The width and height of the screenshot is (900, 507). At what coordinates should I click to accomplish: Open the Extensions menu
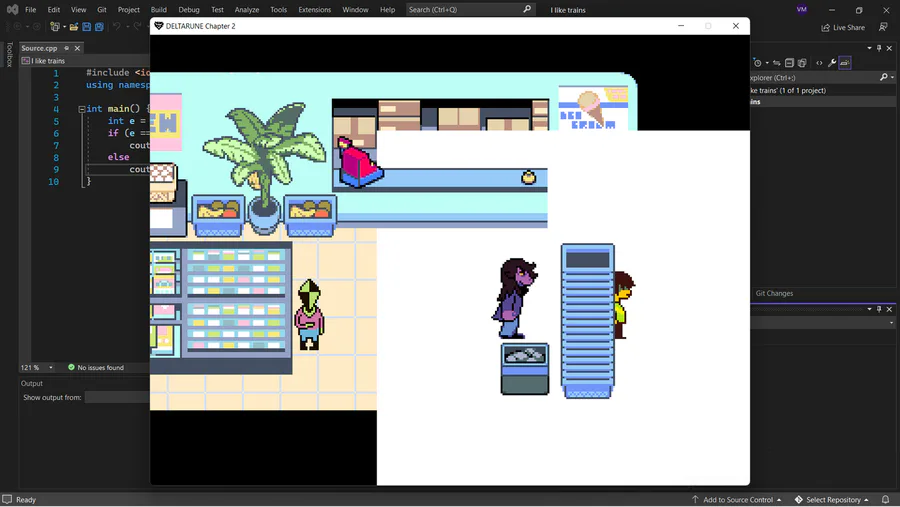point(315,9)
